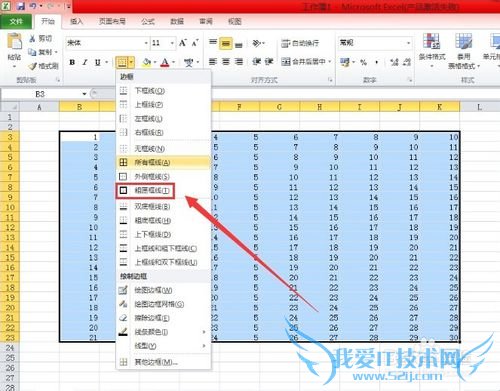Switch to the Formulas (公式) tab
The image size is (500, 391).
[x=148, y=22]
